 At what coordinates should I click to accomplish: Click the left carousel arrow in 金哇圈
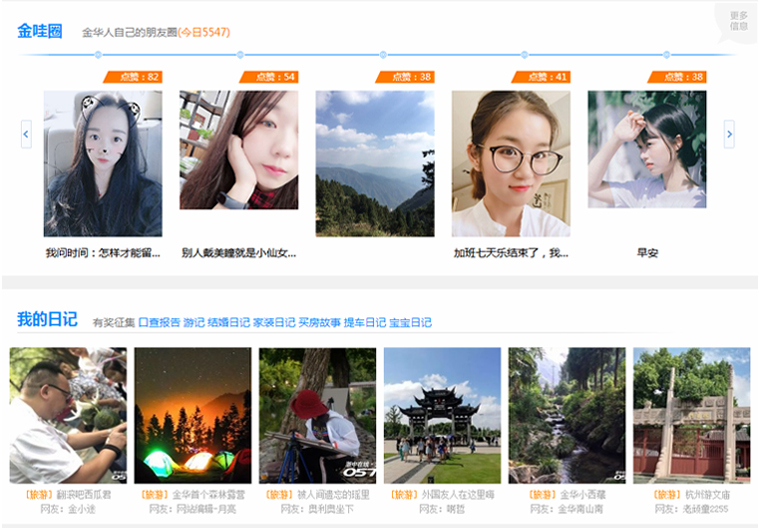[26, 134]
